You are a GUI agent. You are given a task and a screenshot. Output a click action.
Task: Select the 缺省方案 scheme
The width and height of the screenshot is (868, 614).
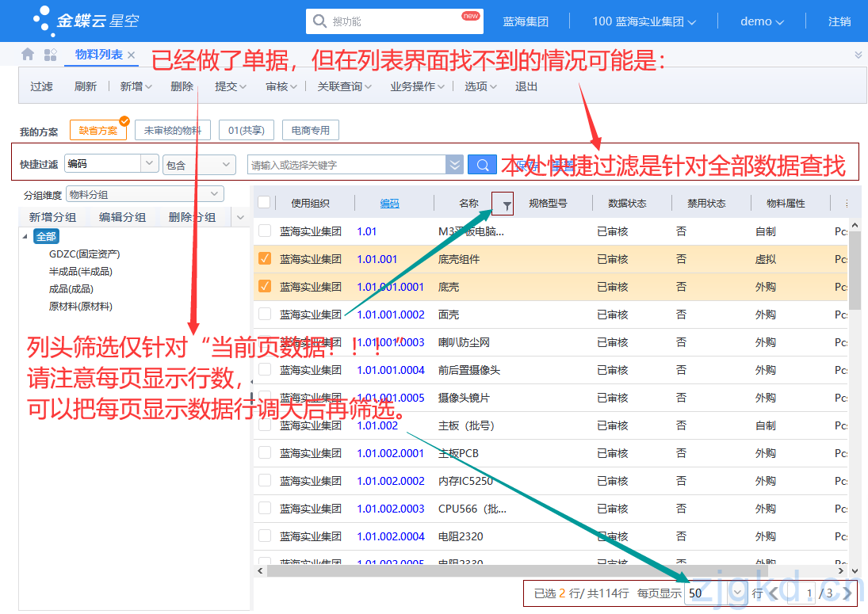tap(98, 131)
